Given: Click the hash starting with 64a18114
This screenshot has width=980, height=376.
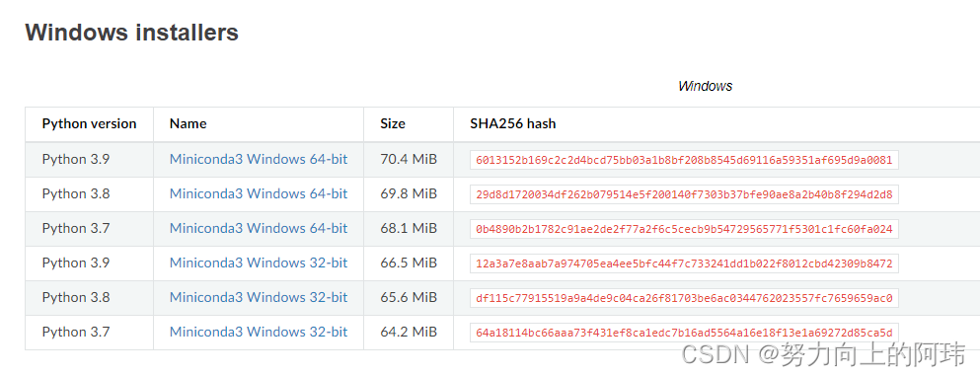Looking at the screenshot, I should [x=684, y=333].
